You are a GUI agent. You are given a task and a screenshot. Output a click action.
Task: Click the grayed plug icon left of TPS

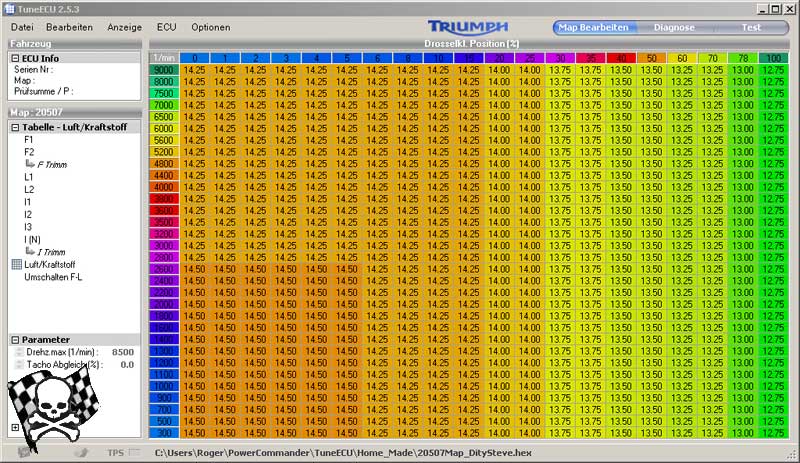[81, 452]
